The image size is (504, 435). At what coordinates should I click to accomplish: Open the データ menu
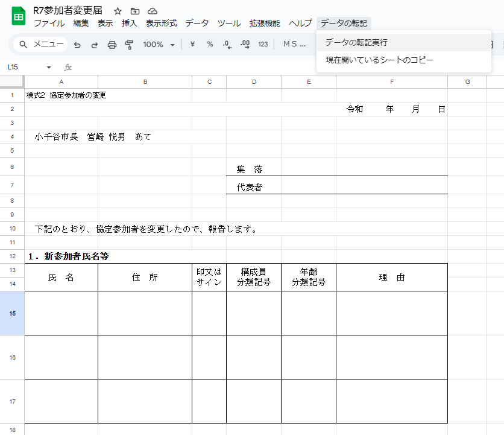tap(197, 23)
